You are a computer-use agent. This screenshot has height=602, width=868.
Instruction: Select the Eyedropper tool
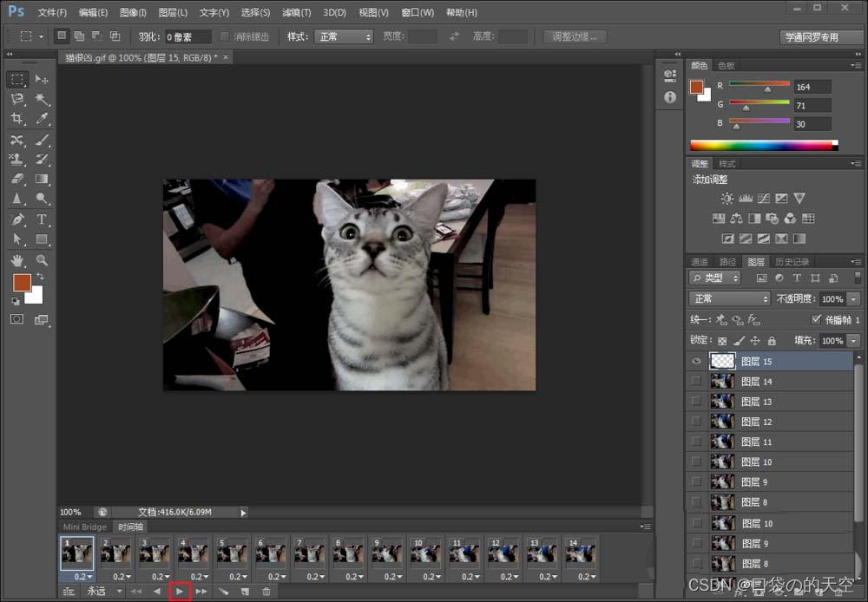click(x=42, y=119)
